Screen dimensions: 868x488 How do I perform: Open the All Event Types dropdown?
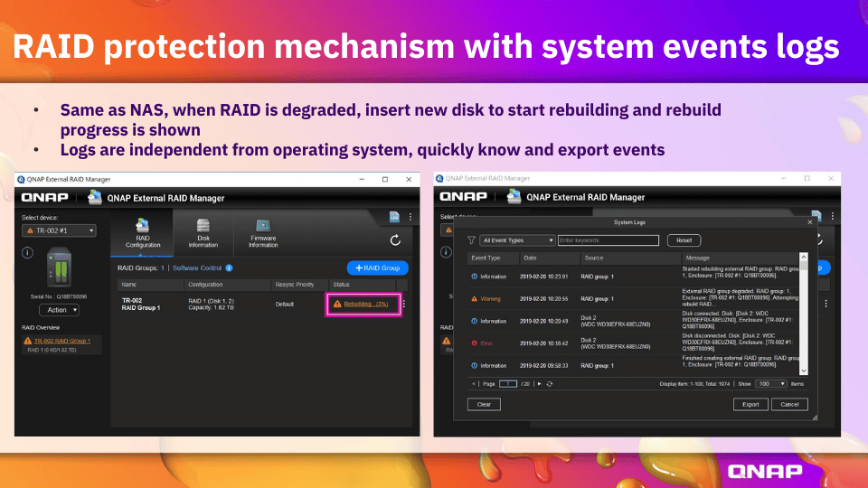click(x=517, y=240)
